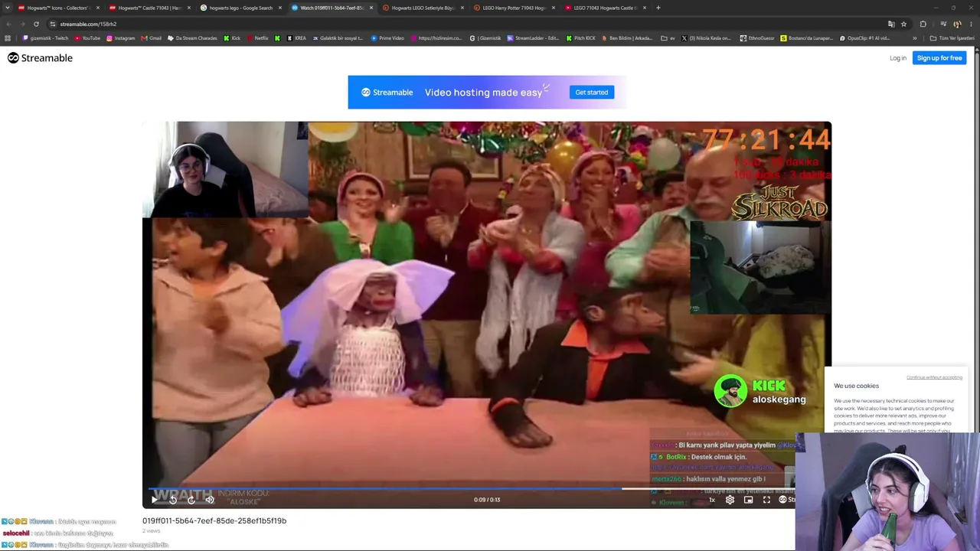
Task: Click Continue without accepting cookies
Action: point(934,377)
